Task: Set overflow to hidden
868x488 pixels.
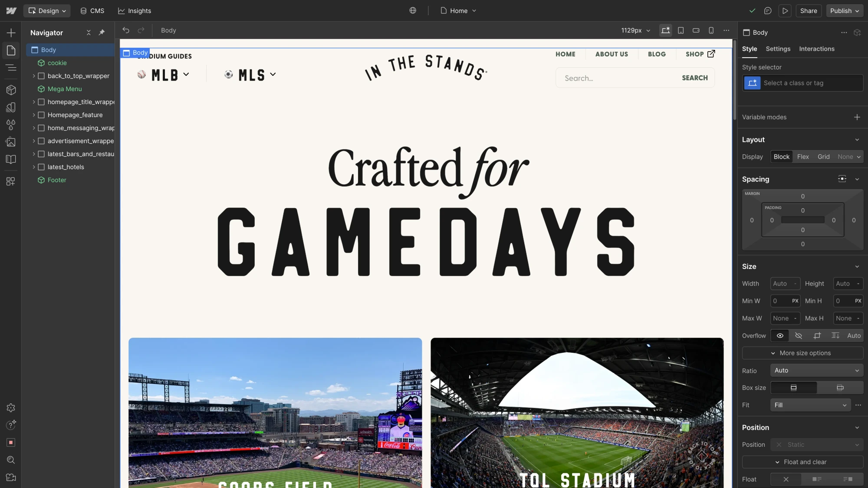Action: (798, 336)
